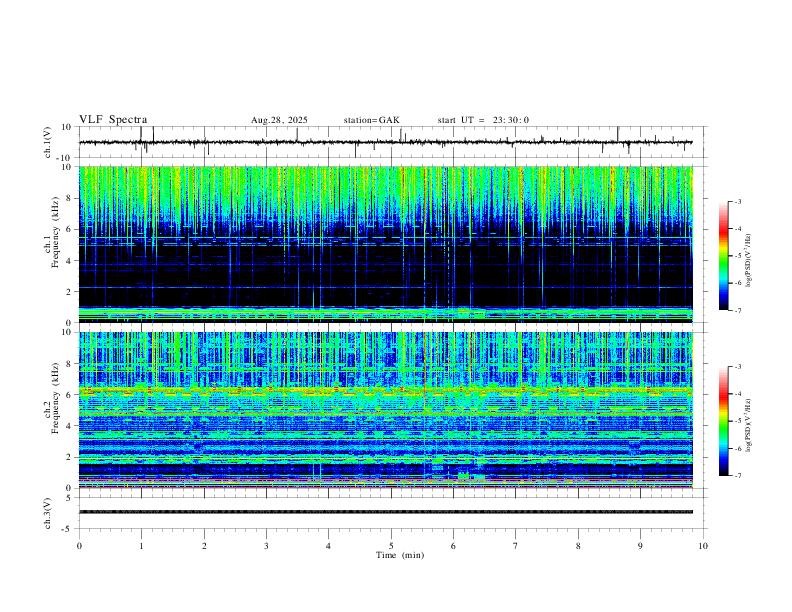Click the "-5" label on the ch.1 color scale

[x=738, y=256]
